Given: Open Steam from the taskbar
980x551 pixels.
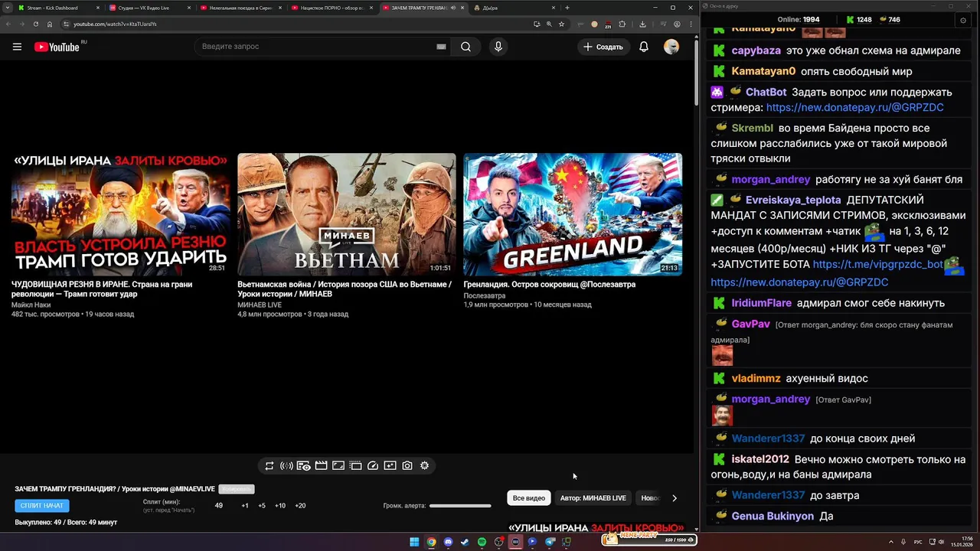Looking at the screenshot, I should (465, 542).
